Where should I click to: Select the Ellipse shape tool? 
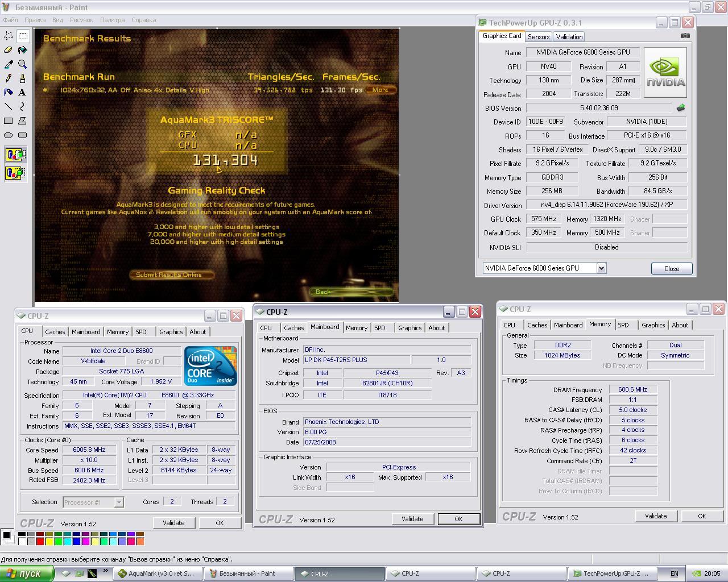point(9,135)
